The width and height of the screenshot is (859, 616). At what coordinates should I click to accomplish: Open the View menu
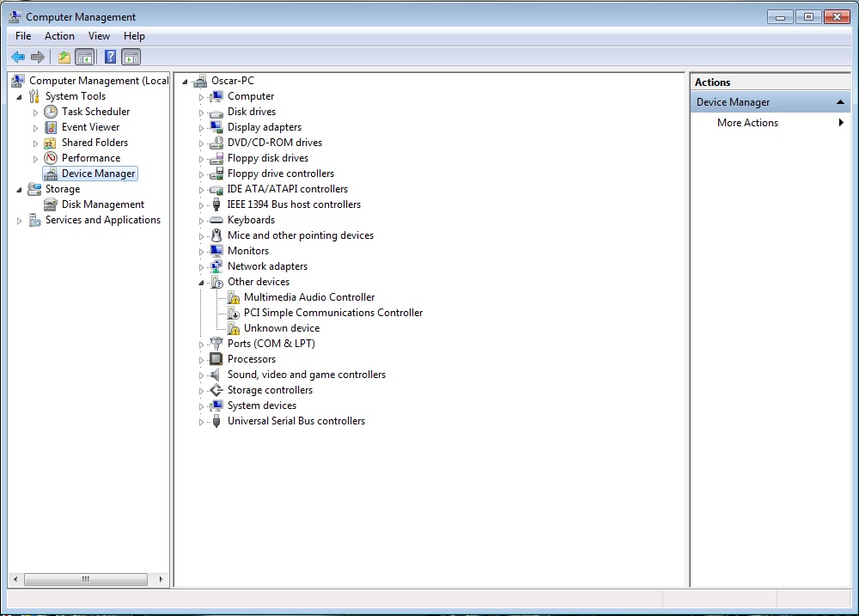[99, 36]
